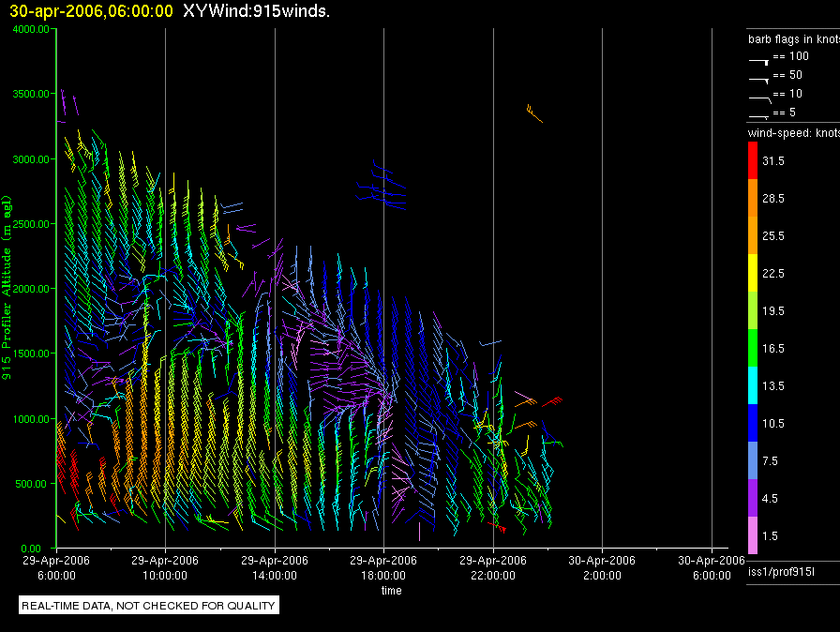Screen dimensions: 840x632
Task: Select the cyan 13.5 knots color swatch
Action: [x=752, y=385]
